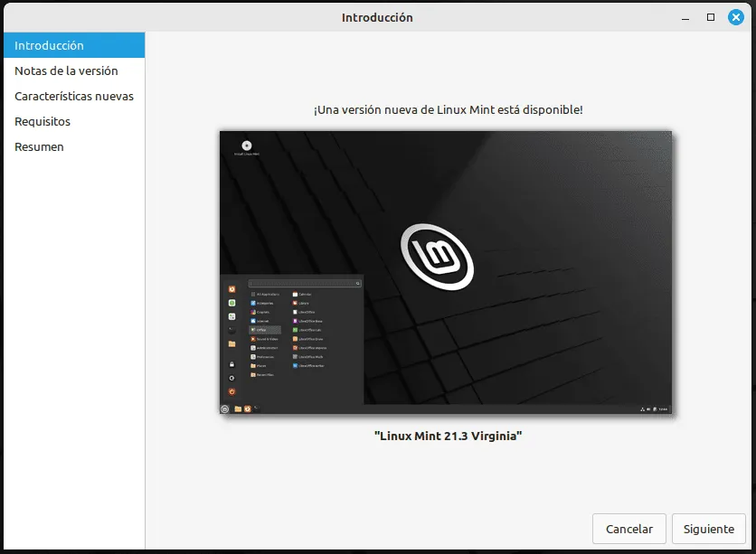
Task: Click the Cancelar button
Action: pos(629,529)
